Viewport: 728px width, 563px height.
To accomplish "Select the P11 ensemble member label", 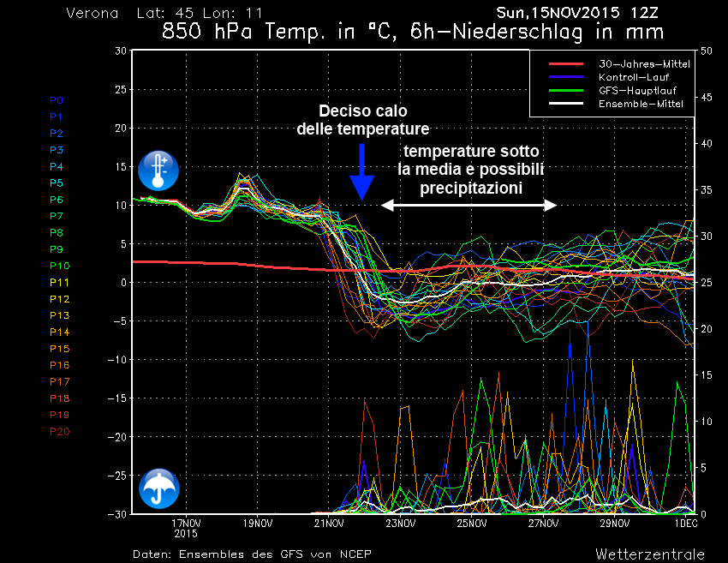I will pyautogui.click(x=60, y=283).
